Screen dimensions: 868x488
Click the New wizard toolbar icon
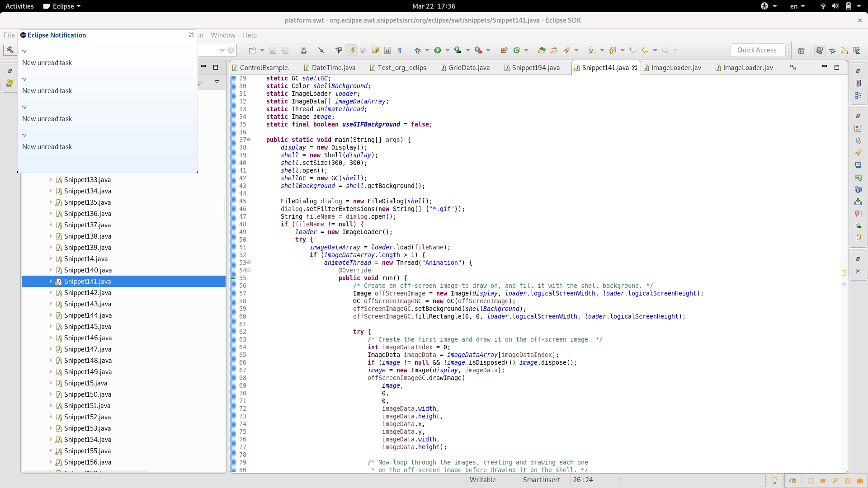coord(252,50)
